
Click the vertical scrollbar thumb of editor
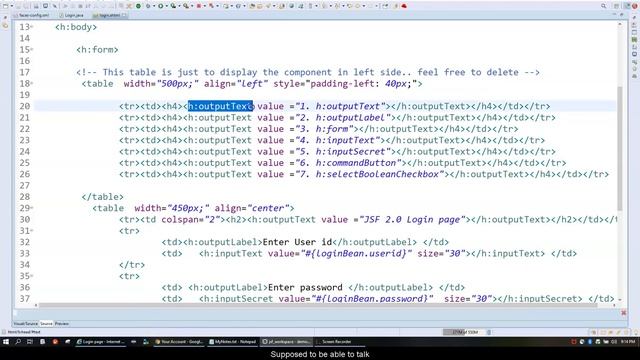[x=620, y=148]
